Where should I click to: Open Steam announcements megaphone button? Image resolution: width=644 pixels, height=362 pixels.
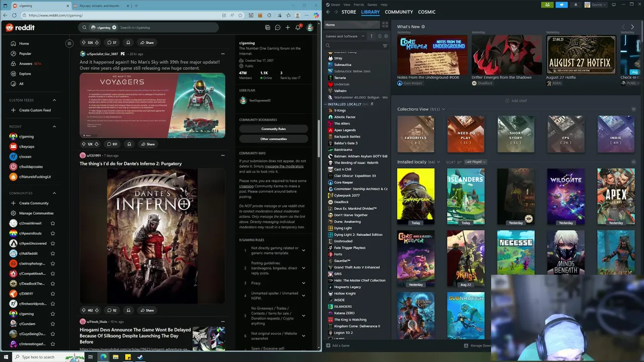(561, 5)
